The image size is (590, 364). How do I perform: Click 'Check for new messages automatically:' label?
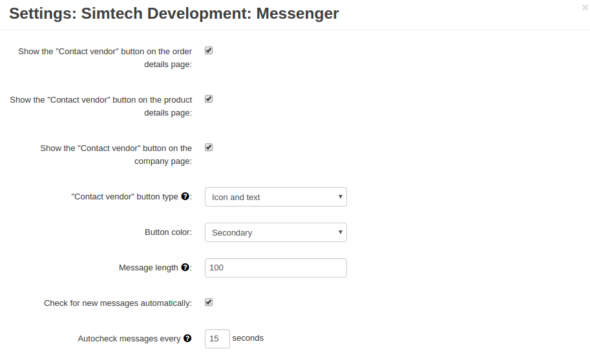coord(118,303)
